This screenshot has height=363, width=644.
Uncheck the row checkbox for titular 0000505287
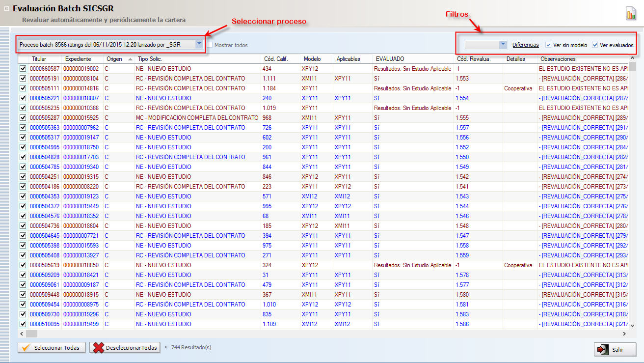[23, 118]
